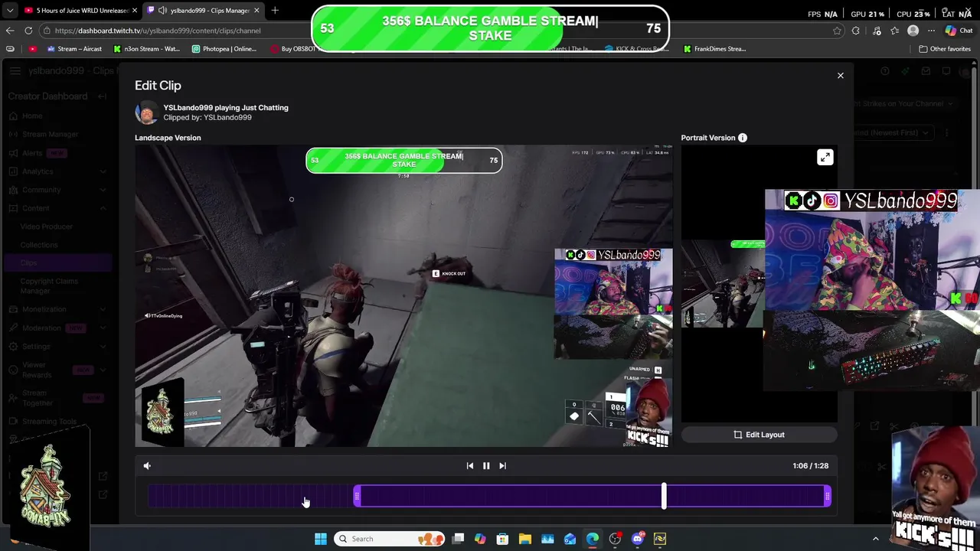Screen dimensions: 980x551
Task: Go to Home in Creator Dashboard
Action: click(x=32, y=116)
